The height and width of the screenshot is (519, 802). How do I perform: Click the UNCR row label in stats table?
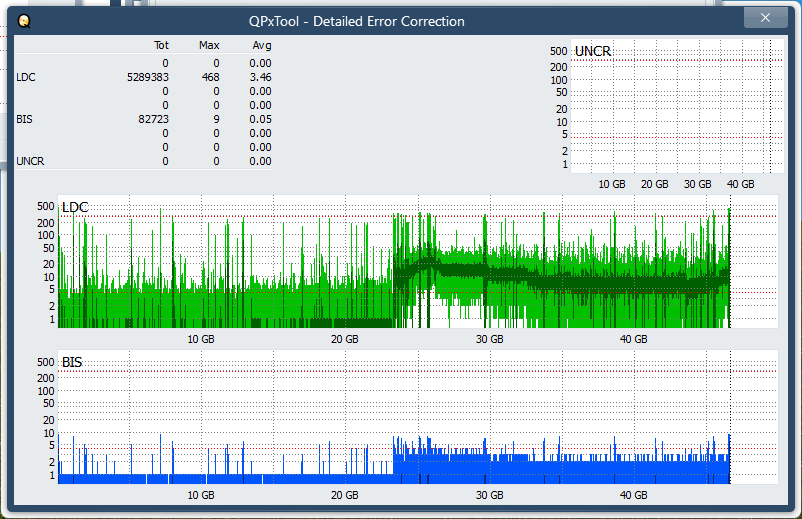coord(30,161)
